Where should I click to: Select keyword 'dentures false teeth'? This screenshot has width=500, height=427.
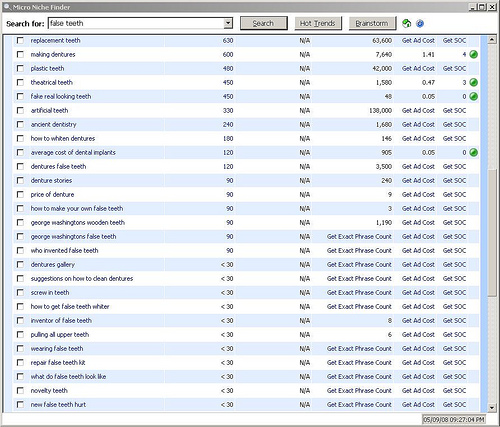tap(58, 166)
